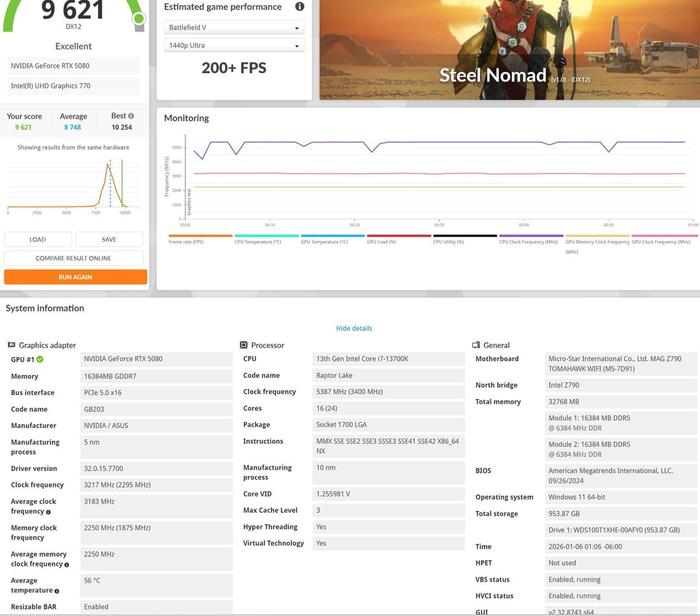Click the Steel Nomad benchmark banner image
The height and width of the screenshot is (616, 700).
click(509, 49)
